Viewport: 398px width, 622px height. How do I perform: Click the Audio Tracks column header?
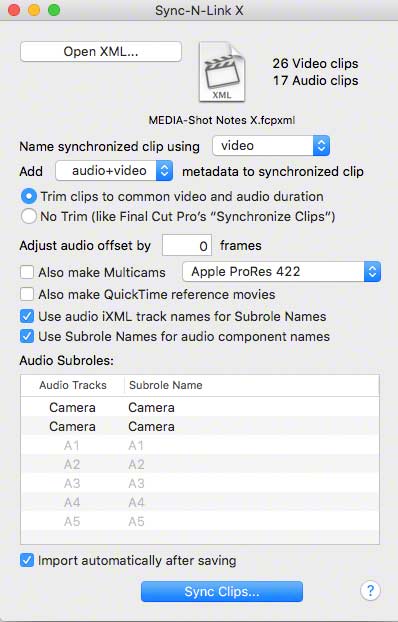point(73,385)
